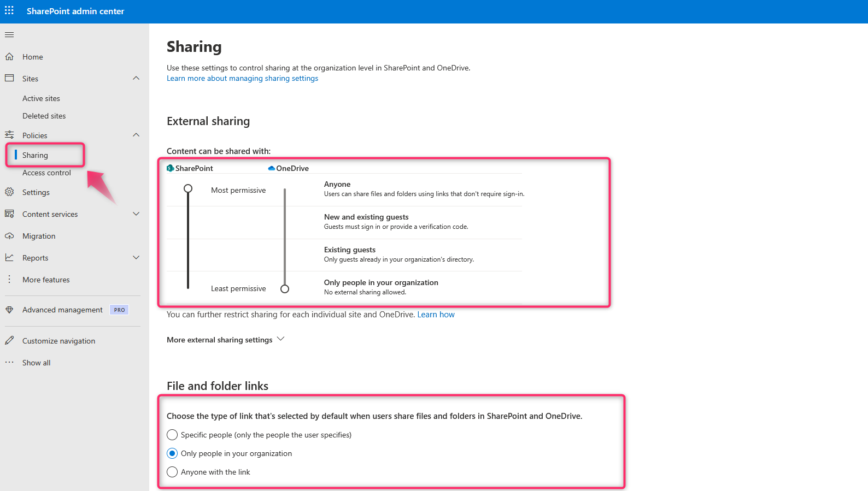Go to Sharing policies page
Viewport: 868px width, 491px height.
coord(35,155)
